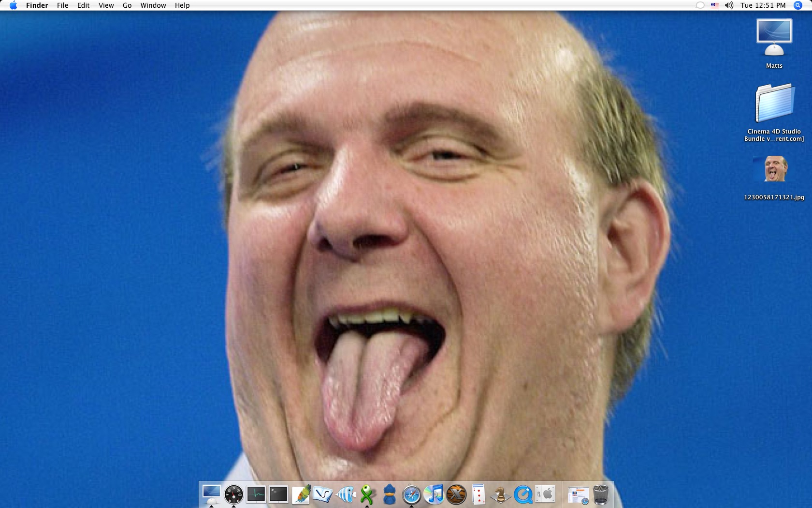Open the feather quill app in the Dock
Image resolution: width=812 pixels, height=508 pixels.
(x=301, y=494)
